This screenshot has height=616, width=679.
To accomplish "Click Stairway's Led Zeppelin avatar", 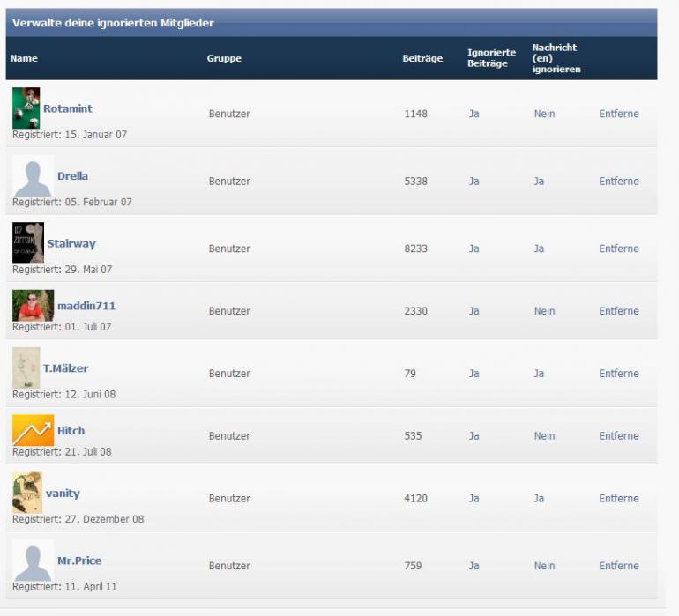I will 28,243.
